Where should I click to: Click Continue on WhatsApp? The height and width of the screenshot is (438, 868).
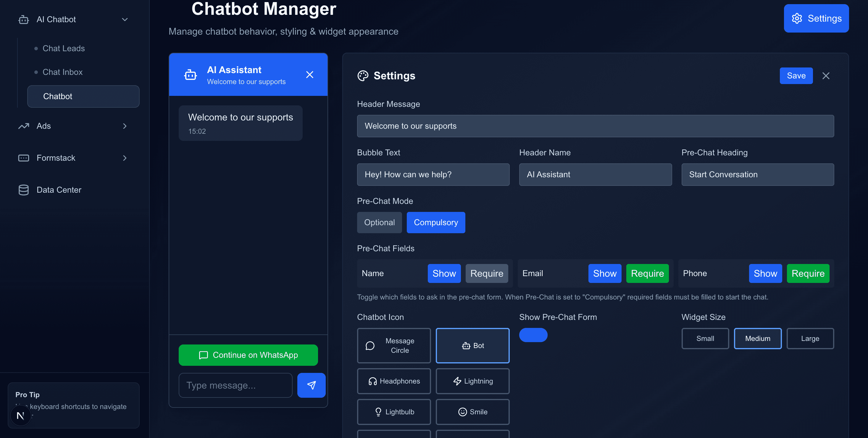click(x=248, y=355)
